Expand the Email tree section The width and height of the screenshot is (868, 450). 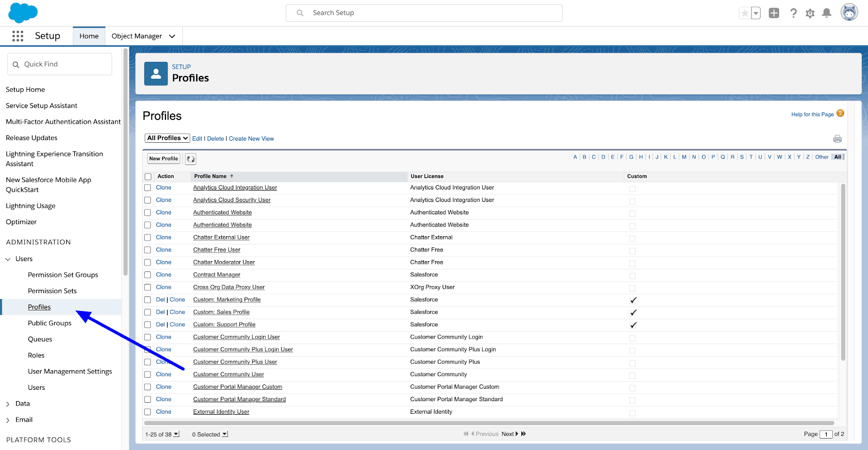(8, 421)
